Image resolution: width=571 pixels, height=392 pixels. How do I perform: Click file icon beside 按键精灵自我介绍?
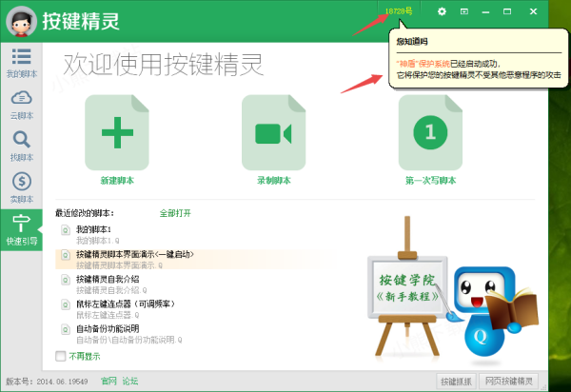click(66, 281)
